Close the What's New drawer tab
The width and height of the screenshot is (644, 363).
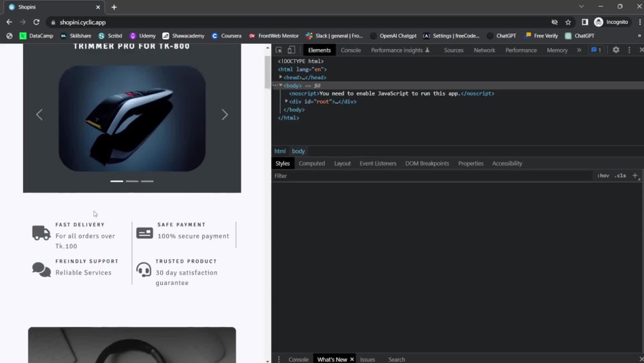[352, 359]
